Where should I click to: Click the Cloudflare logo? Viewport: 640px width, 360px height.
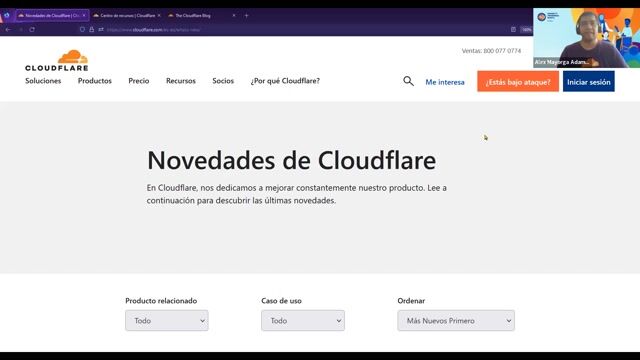tap(57, 60)
